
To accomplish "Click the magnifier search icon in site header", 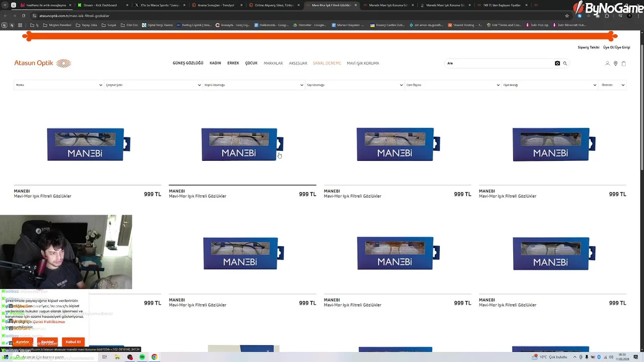I will click(x=565, y=63).
